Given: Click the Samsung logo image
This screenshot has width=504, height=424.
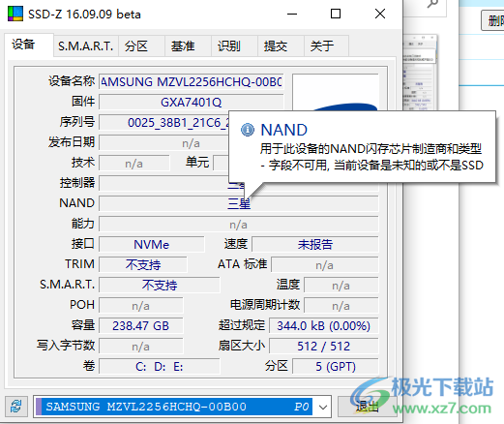Looking at the screenshot, I should (336, 93).
